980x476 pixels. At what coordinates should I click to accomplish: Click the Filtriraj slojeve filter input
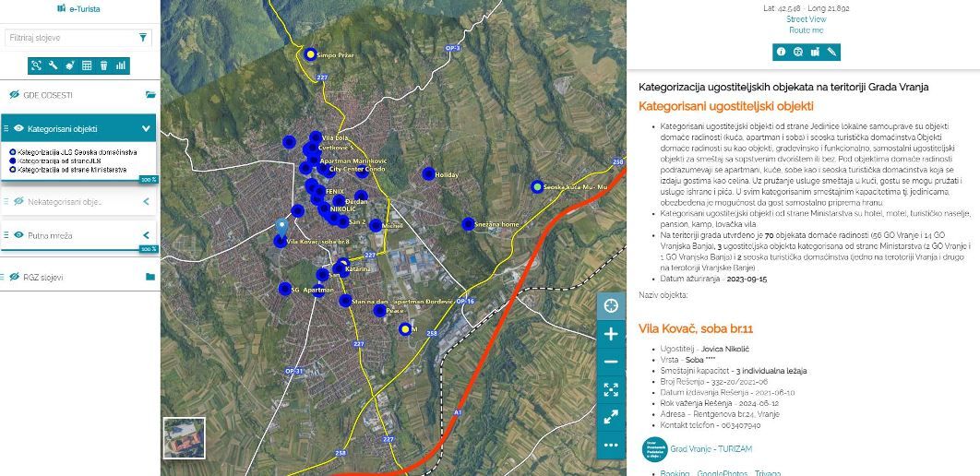coord(70,38)
